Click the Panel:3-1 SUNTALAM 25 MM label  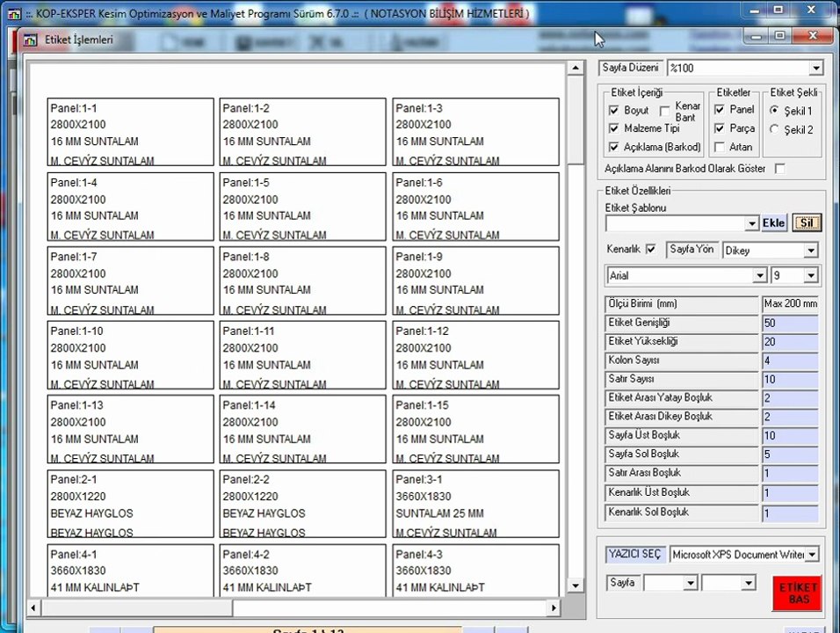(x=475, y=504)
